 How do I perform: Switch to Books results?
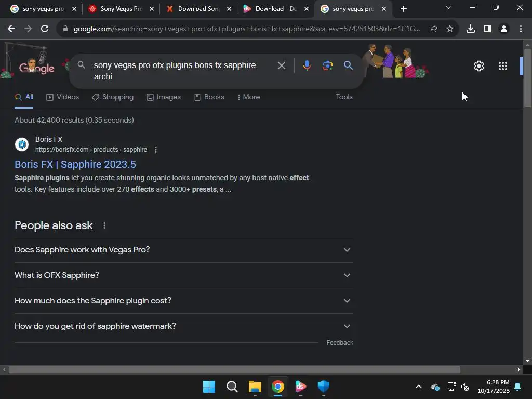coord(209,97)
